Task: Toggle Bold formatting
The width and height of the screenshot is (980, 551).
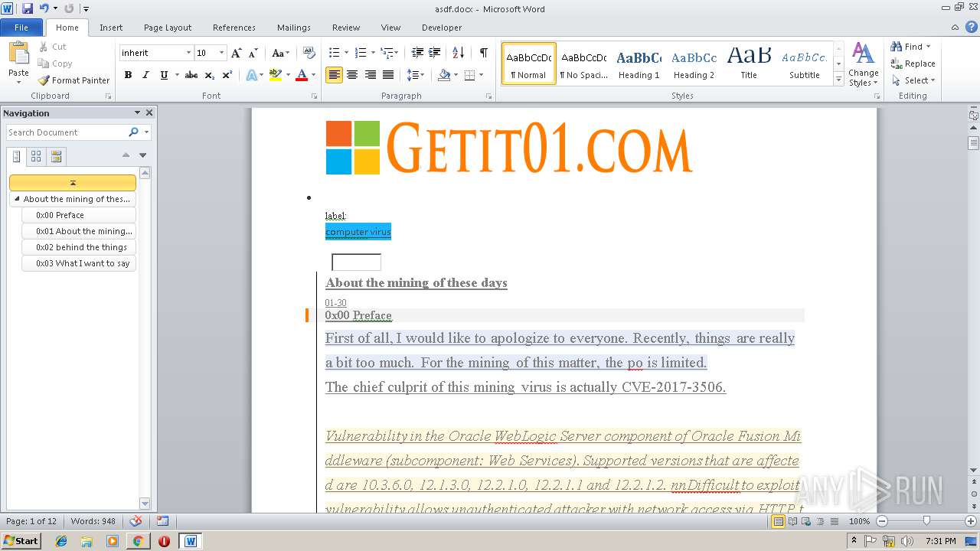Action: pyautogui.click(x=128, y=75)
